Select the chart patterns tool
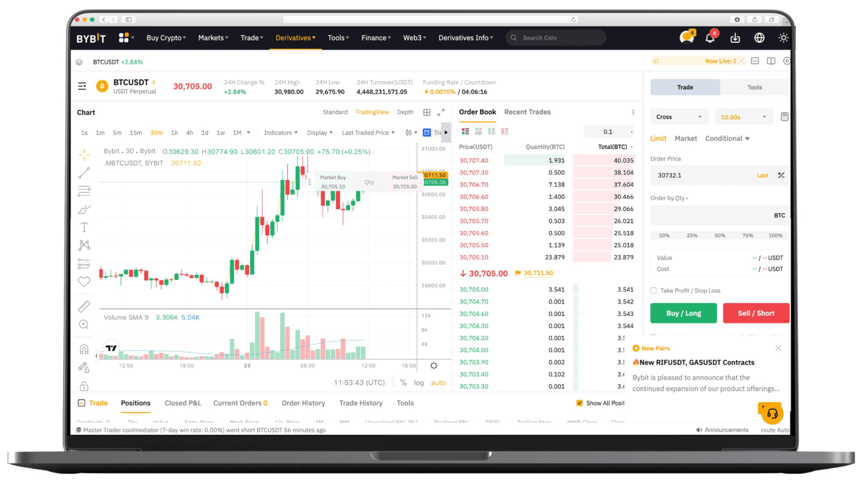Image resolution: width=868 pixels, height=488 pixels. pyautogui.click(x=84, y=245)
